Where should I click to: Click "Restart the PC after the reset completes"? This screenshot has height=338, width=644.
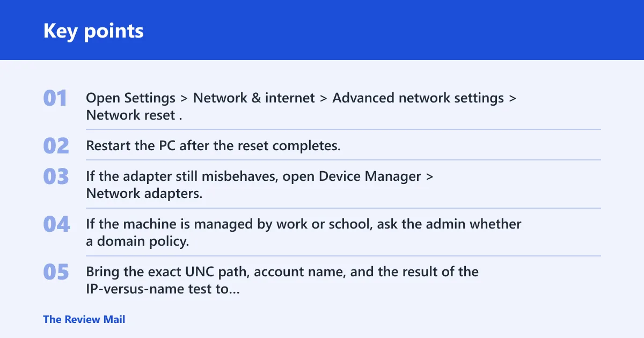click(214, 146)
